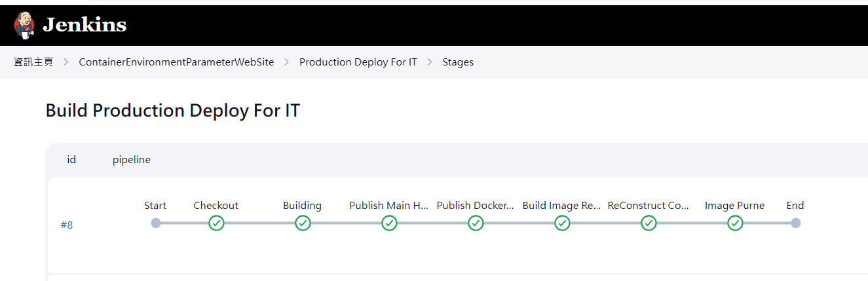The image size is (868, 281).
Task: Click the Start node of pipeline
Action: point(156,223)
